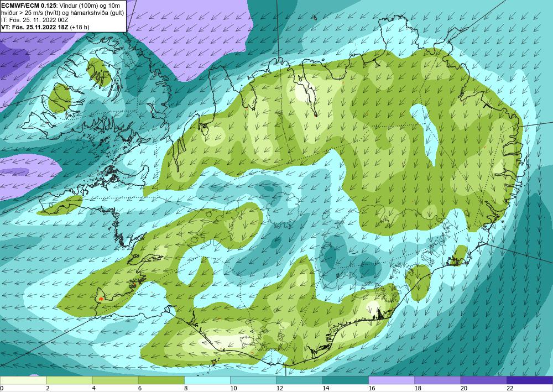Click the orange-red marker on southwest peninsula
The image size is (553, 392).
click(101, 299)
